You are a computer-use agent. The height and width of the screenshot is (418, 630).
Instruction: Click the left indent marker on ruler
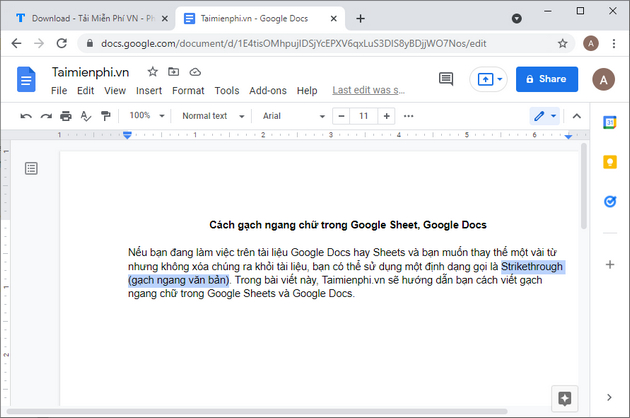[127, 135]
